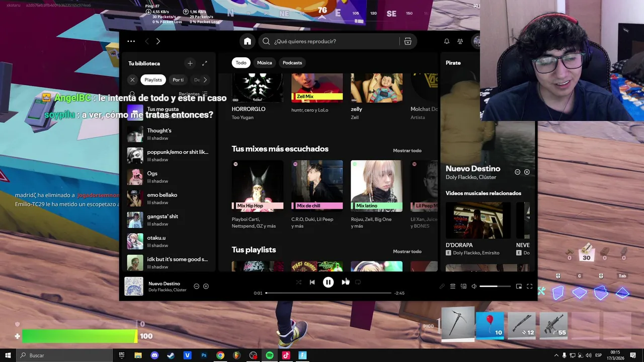The width and height of the screenshot is (644, 362).
Task: Open Spotify three-dots menu
Action: coord(131,41)
